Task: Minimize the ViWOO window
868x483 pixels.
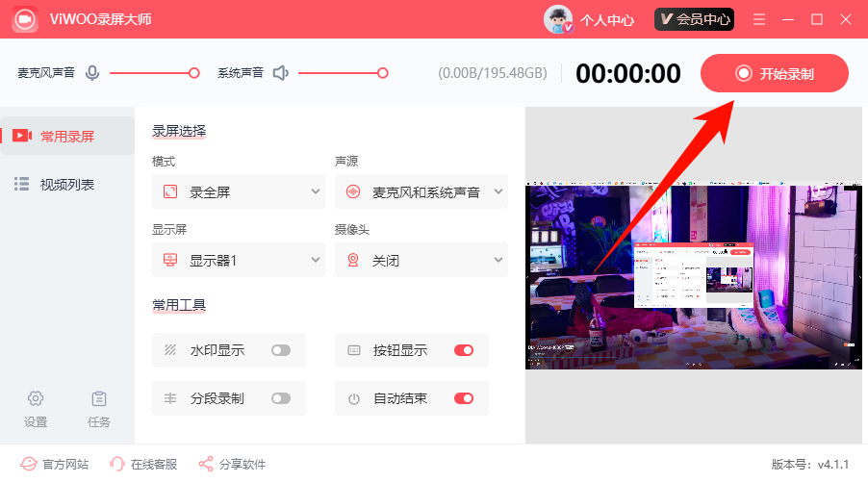Action: pos(788,19)
